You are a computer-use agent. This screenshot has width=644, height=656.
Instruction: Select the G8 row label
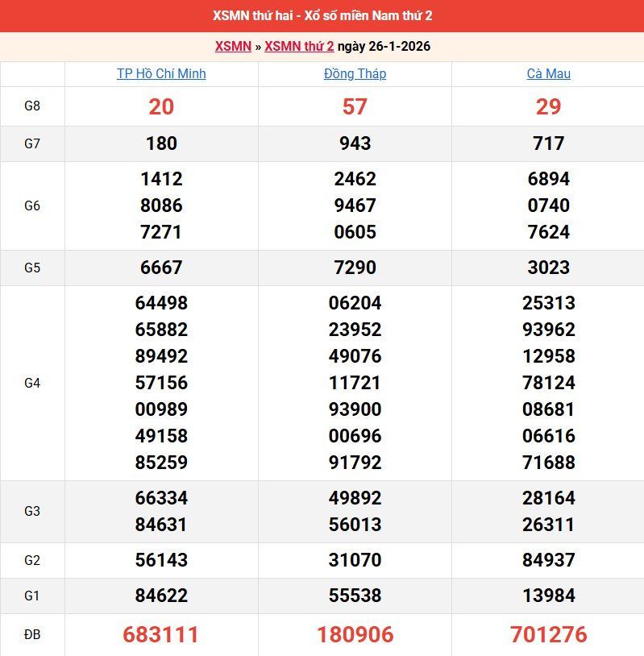point(32,106)
